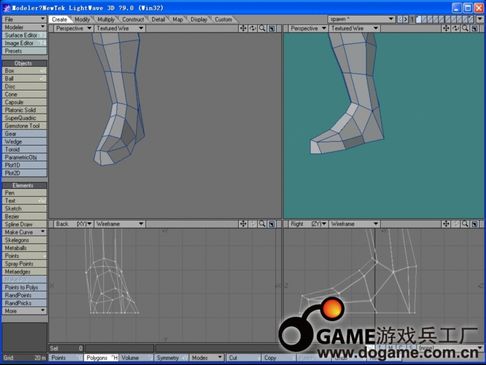Image resolution: width=486 pixels, height=365 pixels.
Task: Open the current object 'spawn' dropdown
Action: pyautogui.click(x=362, y=19)
